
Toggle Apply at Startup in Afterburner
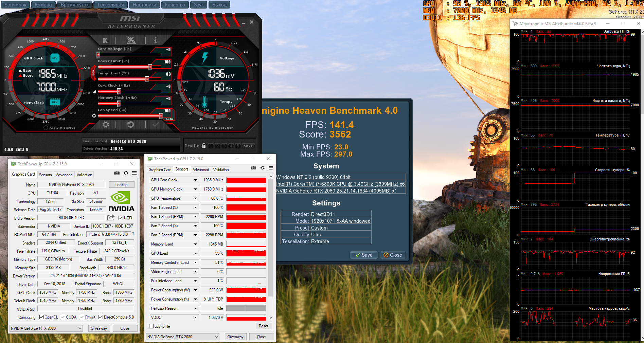point(46,128)
